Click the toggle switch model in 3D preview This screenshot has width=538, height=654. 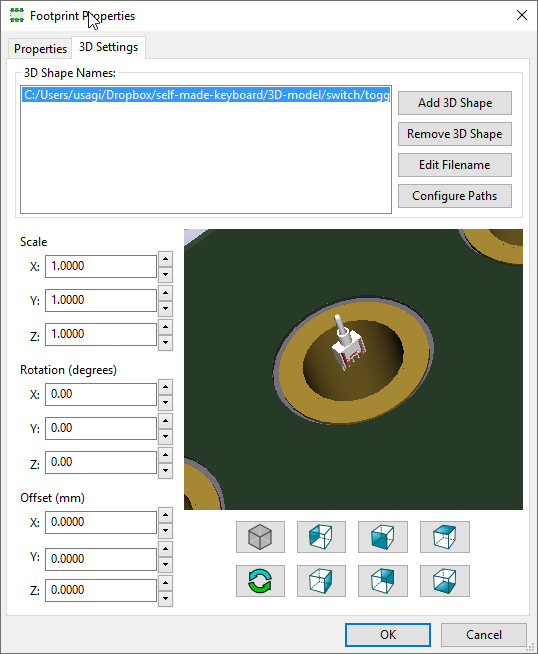tap(348, 344)
